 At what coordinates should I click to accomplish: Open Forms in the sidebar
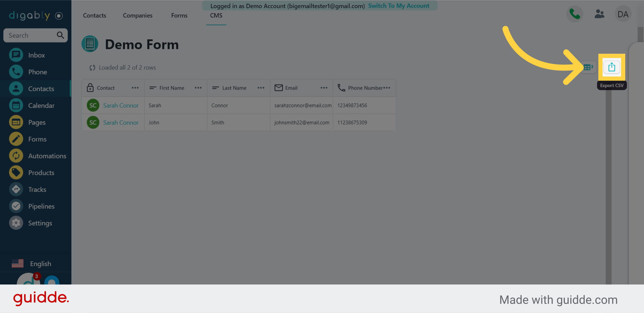point(36,139)
